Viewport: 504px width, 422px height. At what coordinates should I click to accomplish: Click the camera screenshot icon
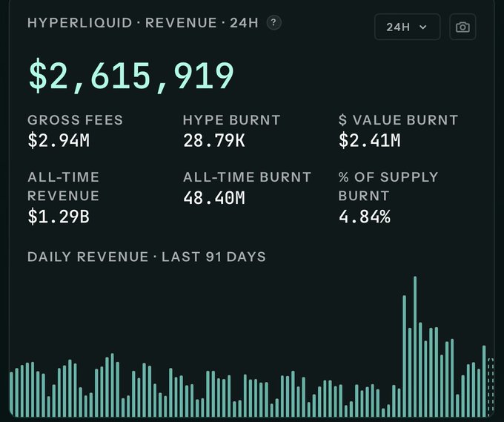462,27
